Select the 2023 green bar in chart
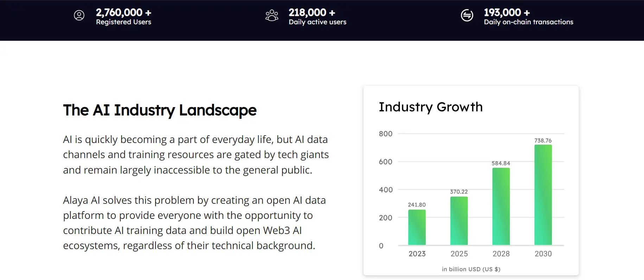Image resolution: width=644 pixels, height=280 pixels. pos(417,227)
